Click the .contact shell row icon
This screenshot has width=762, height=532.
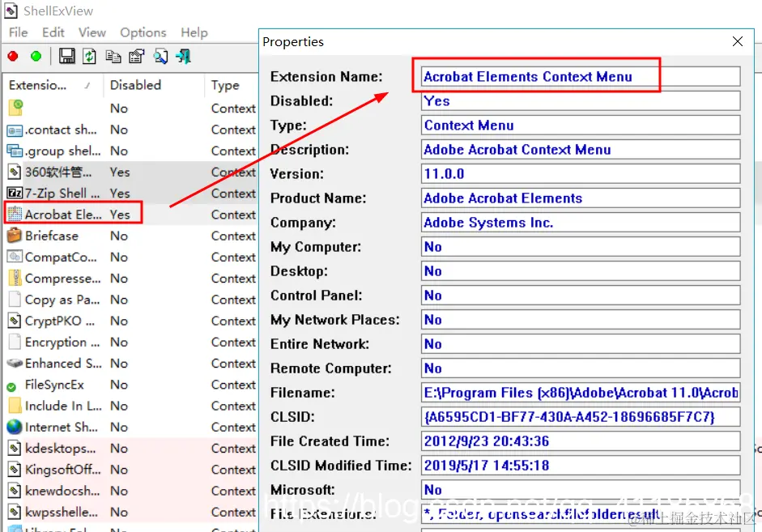15,130
